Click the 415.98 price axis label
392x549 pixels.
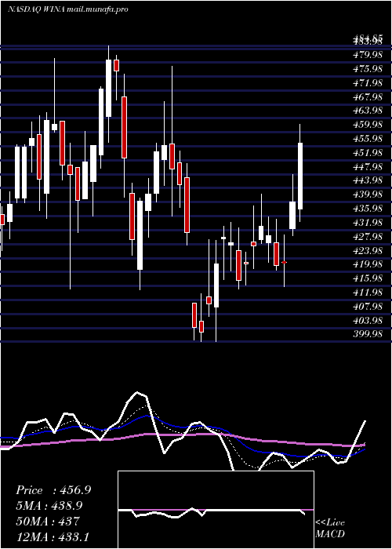tap(367, 278)
